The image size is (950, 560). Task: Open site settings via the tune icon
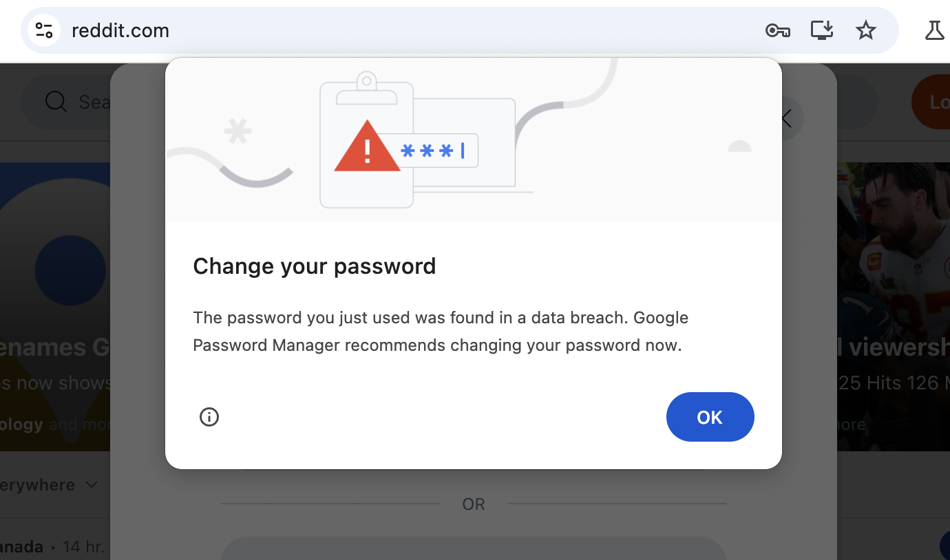pos(43,30)
